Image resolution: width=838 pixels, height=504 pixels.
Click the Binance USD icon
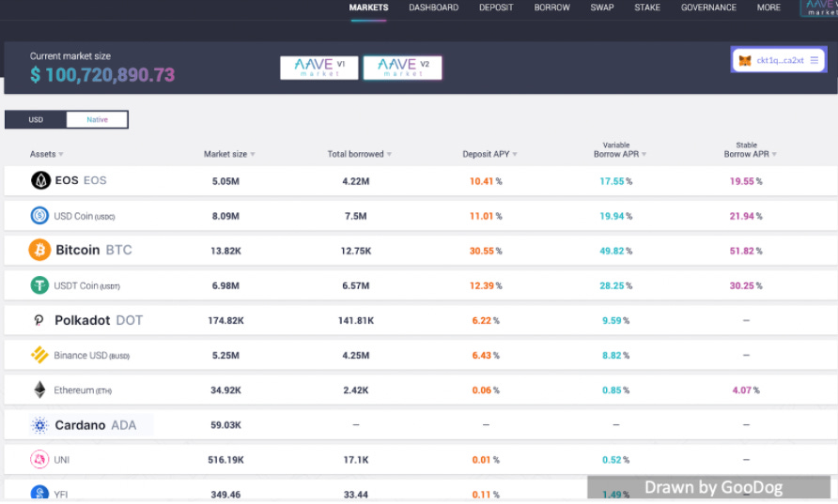[39, 355]
